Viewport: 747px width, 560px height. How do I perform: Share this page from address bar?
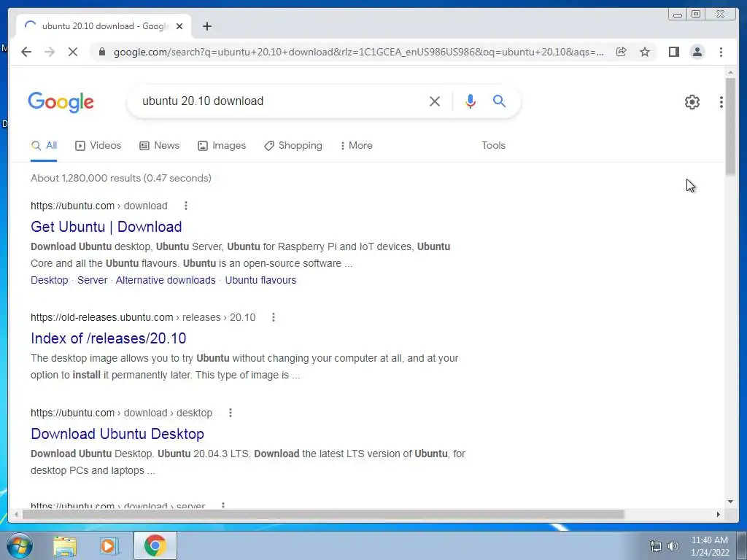click(622, 52)
